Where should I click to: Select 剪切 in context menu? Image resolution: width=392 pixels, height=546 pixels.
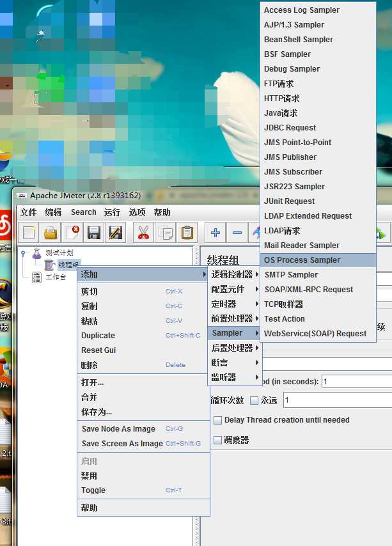143,292
